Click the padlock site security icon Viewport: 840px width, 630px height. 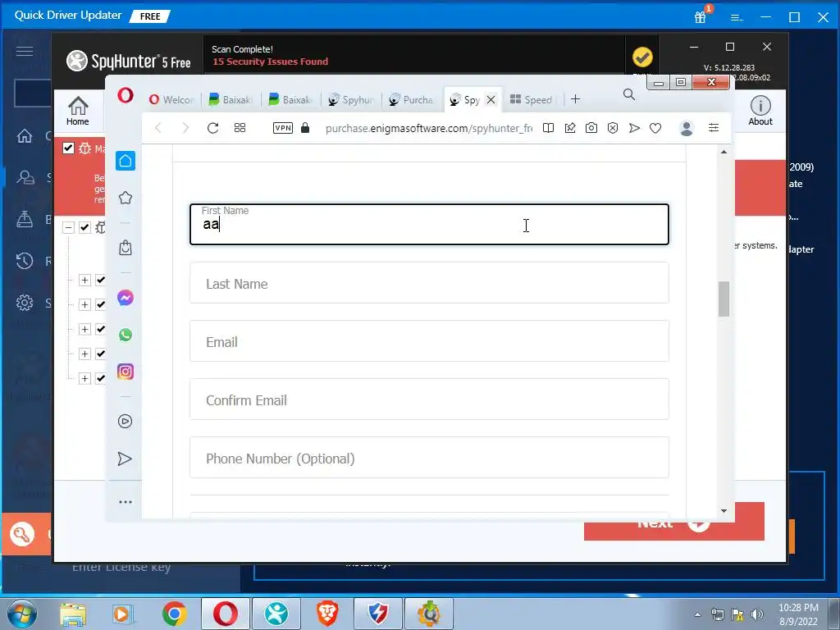[x=305, y=127]
